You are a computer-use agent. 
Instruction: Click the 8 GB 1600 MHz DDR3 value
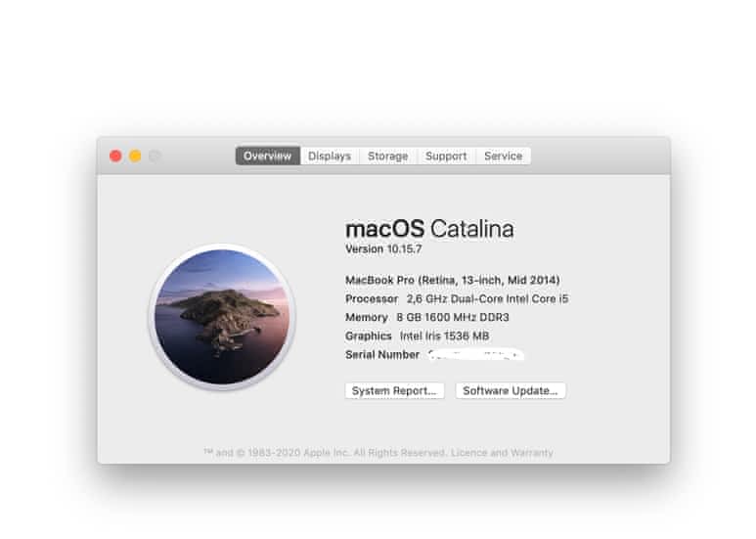453,317
